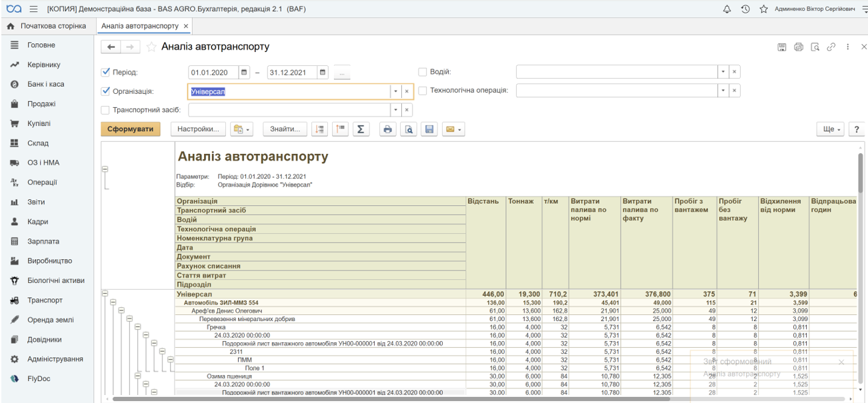
Task: Open Головне menu section
Action: (41, 45)
